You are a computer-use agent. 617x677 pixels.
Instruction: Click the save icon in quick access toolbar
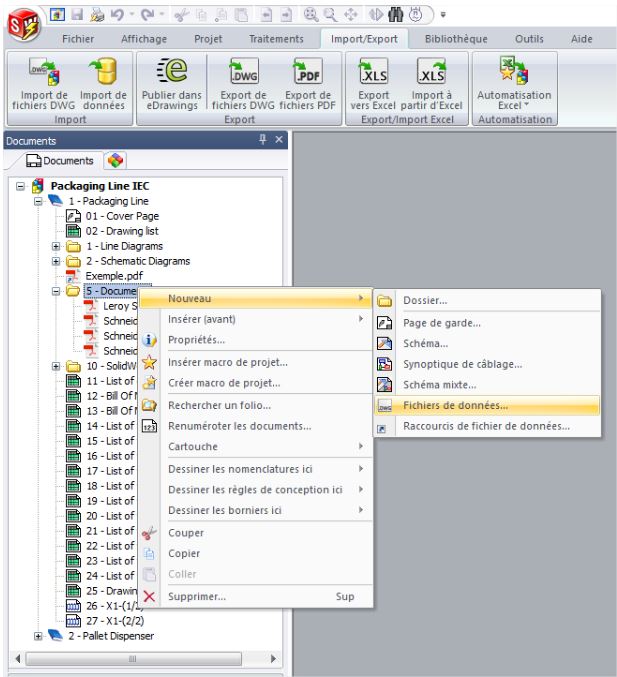(77, 15)
